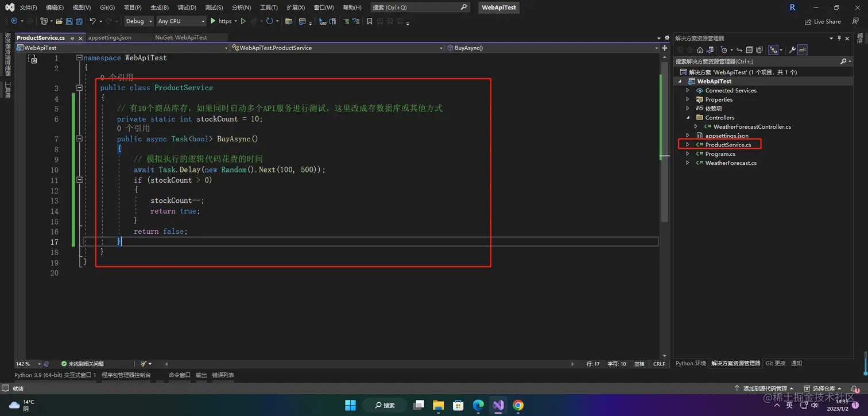This screenshot has height=416, width=868.
Task: Expand the WeatherForecast.cs node
Action: point(688,163)
